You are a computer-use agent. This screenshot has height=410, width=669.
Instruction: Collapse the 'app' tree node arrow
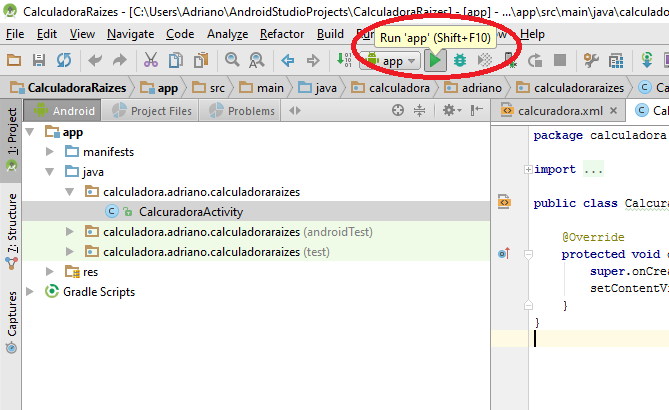tap(30, 132)
